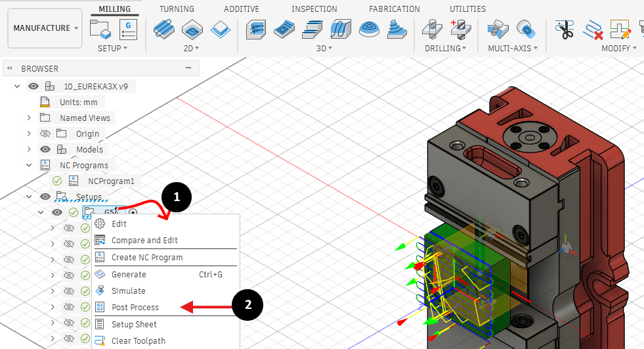The image size is (644, 349).
Task: Click the Delete Passes red X icon
Action: (593, 30)
